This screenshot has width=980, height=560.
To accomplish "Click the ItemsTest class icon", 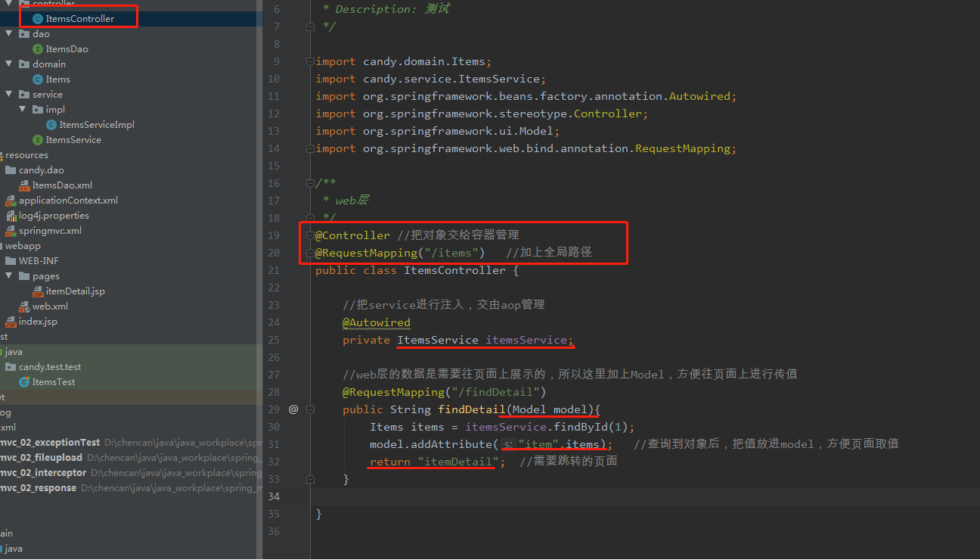I will click(x=24, y=382).
